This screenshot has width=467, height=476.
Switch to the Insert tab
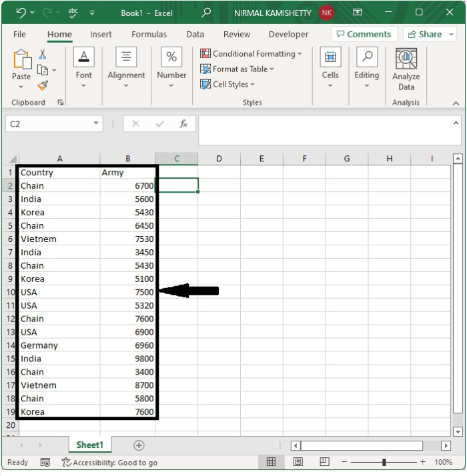click(101, 34)
